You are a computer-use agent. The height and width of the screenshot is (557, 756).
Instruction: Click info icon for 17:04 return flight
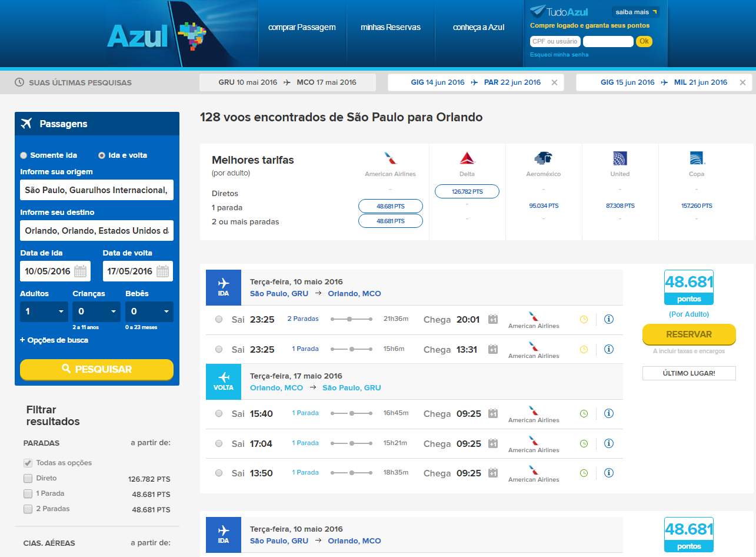(609, 443)
